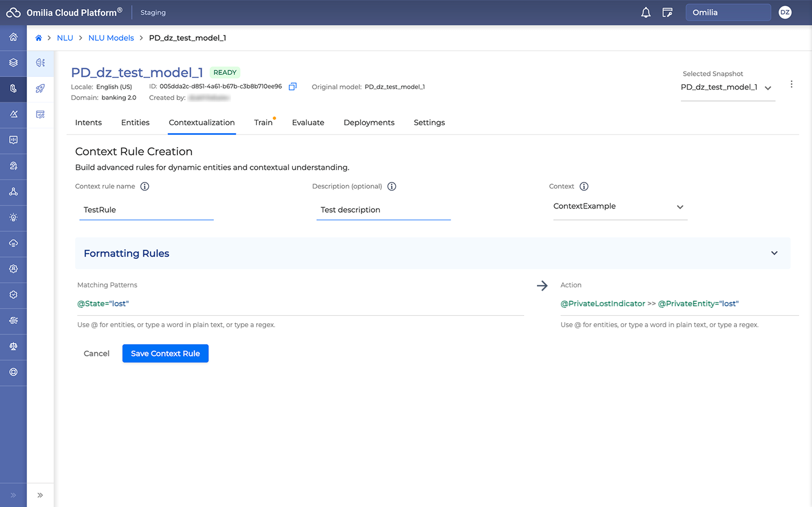812x507 pixels.
Task: Open the ContextExample context dropdown
Action: pos(620,207)
